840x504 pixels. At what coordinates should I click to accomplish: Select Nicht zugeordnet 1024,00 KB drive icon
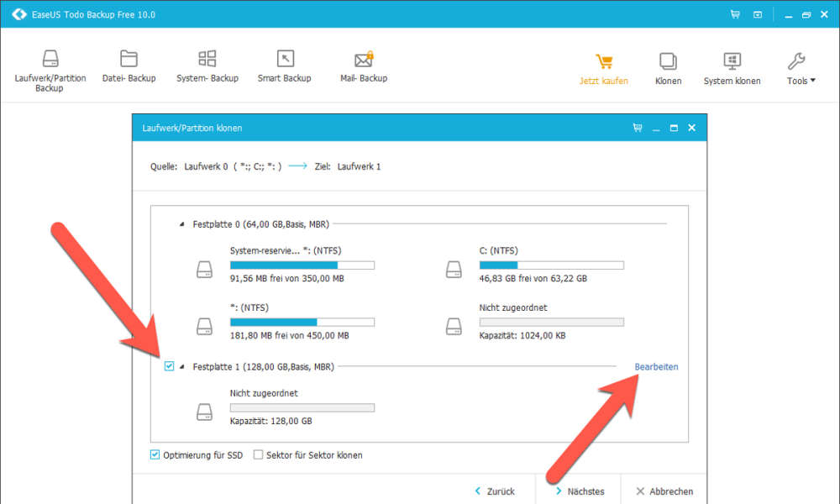pyautogui.click(x=454, y=326)
